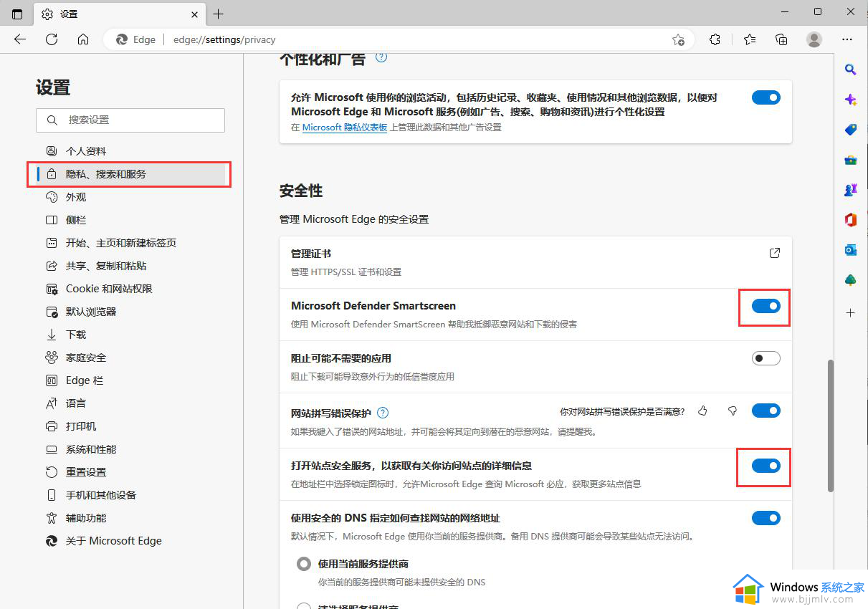Screen dimensions: 868x609
Task: Open help icon beside 个性化和广告 heading
Action: [381, 57]
